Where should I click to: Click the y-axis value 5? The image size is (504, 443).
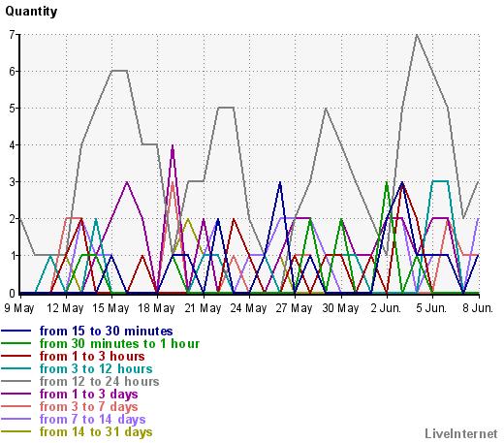click(13, 108)
